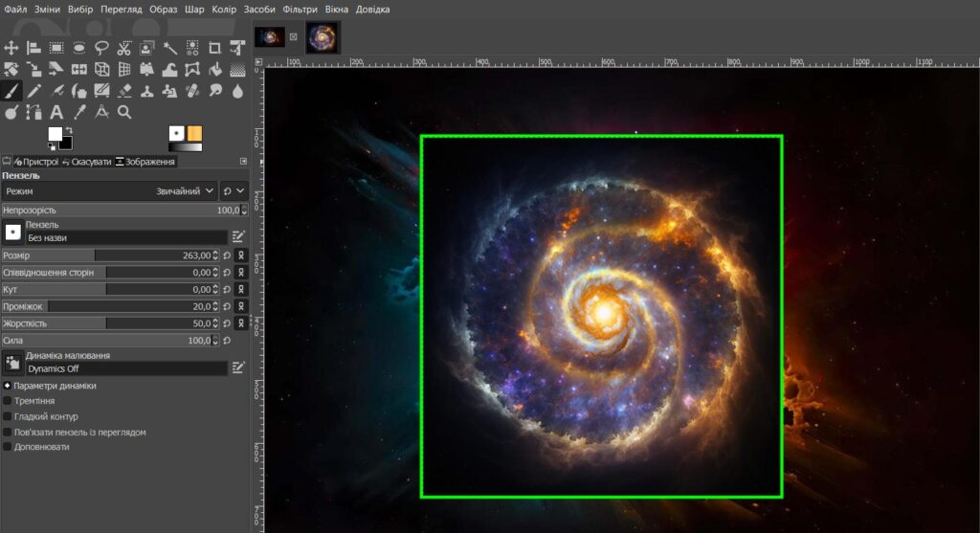Select the Bucket Fill tool
This screenshot has width=980, height=533.
(214, 69)
